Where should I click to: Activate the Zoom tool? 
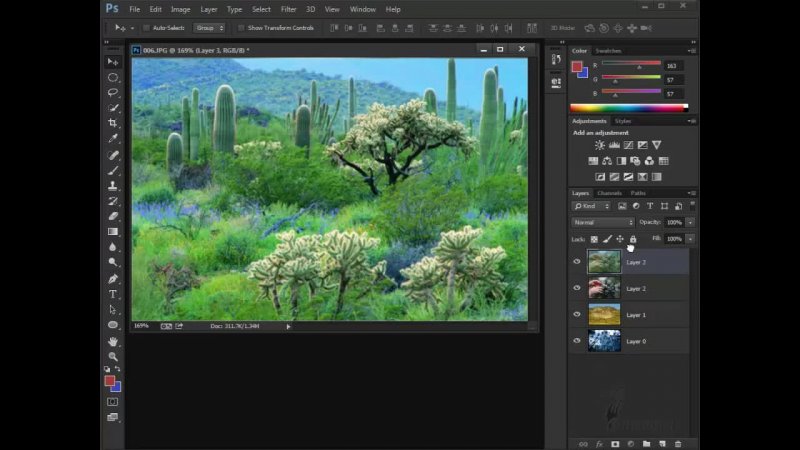113,356
